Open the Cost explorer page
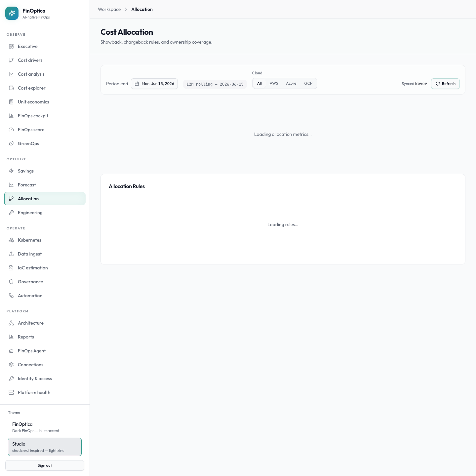The width and height of the screenshot is (476, 476). (x=45, y=88)
